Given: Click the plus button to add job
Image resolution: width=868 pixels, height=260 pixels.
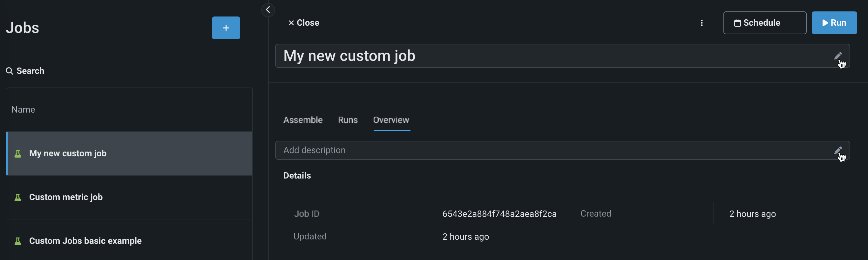Looking at the screenshot, I should (x=226, y=28).
